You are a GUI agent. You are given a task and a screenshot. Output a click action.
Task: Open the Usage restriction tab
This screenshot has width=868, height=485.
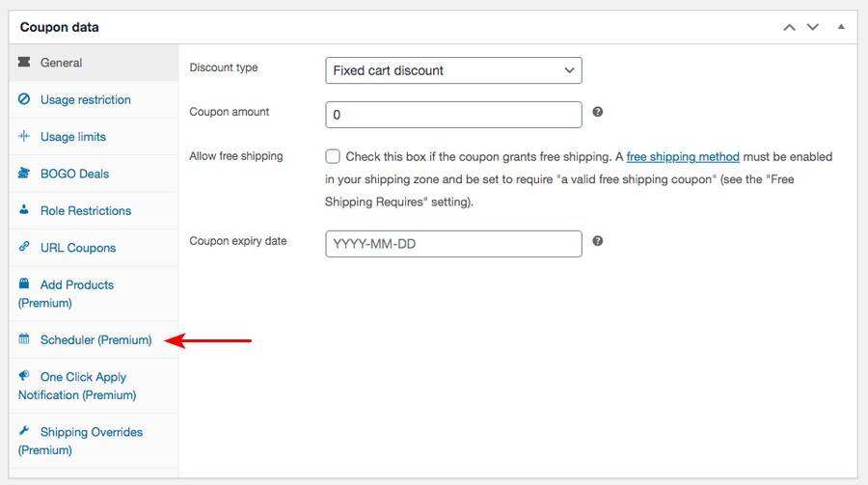[x=94, y=99]
